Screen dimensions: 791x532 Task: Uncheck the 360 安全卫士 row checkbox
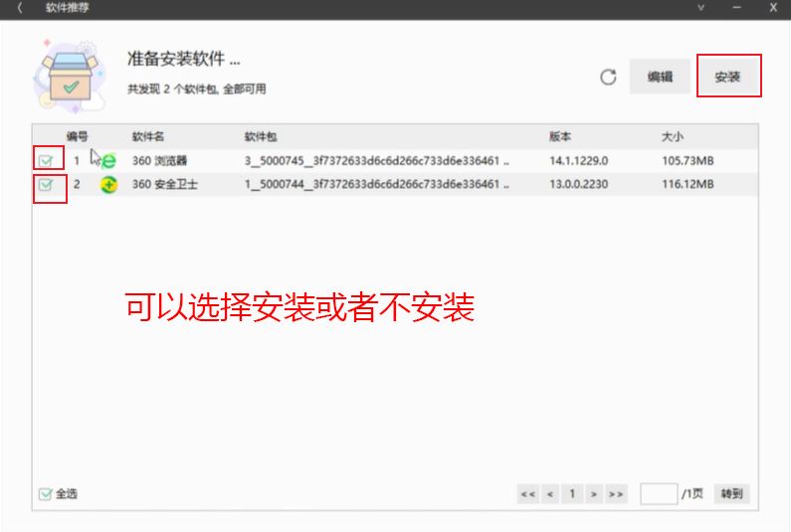point(46,184)
